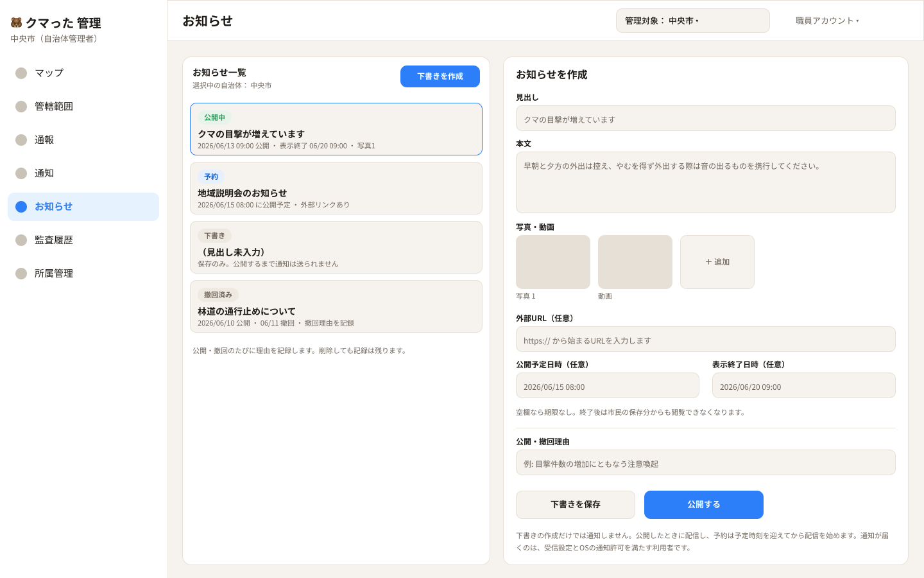Viewport: 924px width, 578px height.
Task: Click the 予約 status badge
Action: [211, 177]
